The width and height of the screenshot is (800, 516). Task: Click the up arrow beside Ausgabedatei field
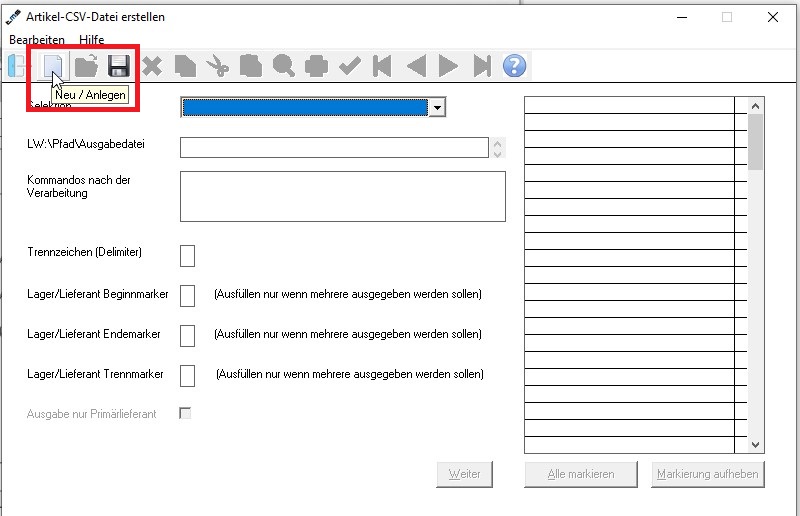point(497,143)
